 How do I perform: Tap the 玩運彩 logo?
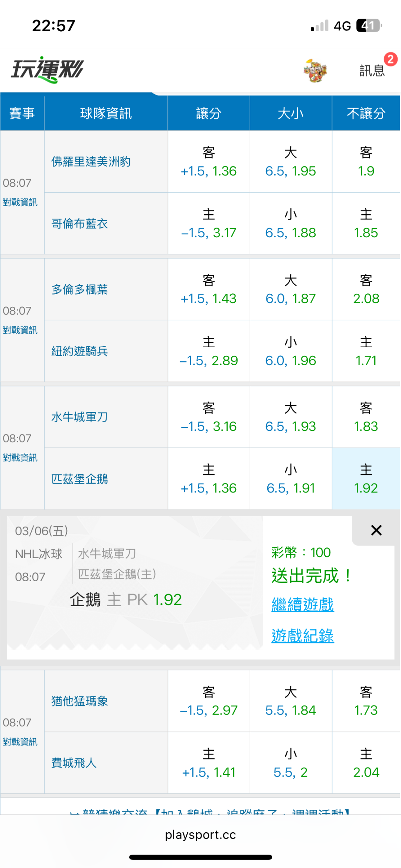48,69
